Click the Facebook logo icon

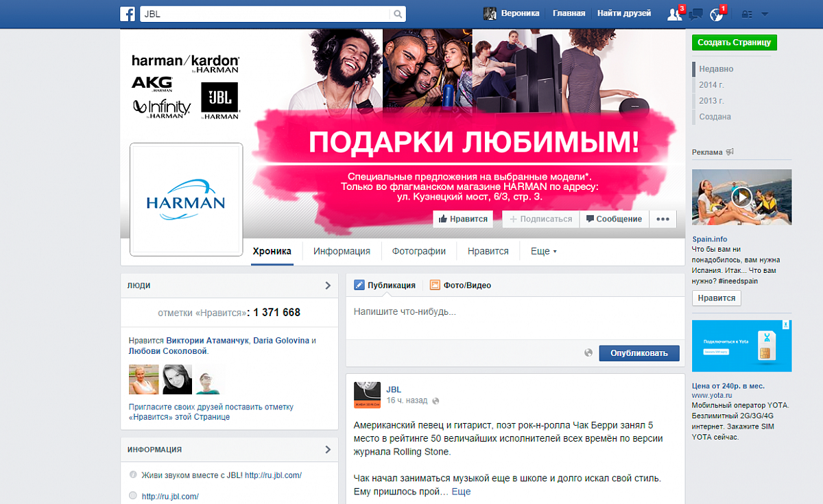(x=128, y=14)
